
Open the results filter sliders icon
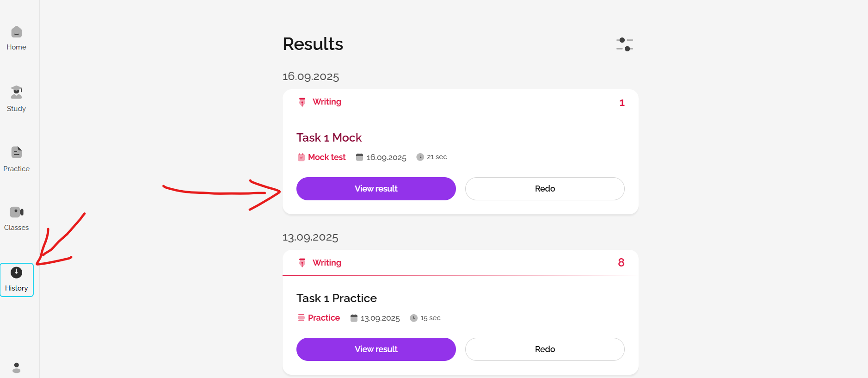[624, 44]
